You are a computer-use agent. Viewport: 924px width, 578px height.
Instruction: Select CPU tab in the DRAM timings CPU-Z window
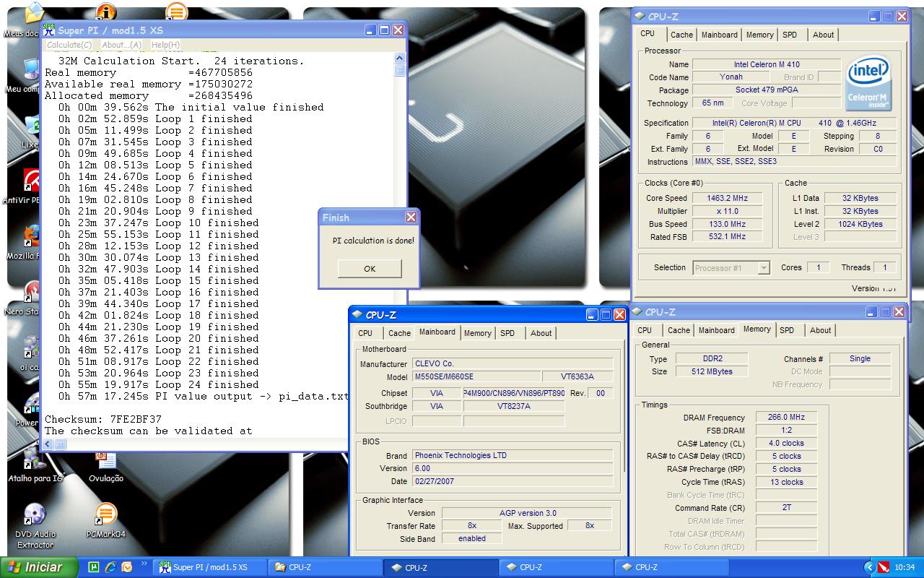645,330
